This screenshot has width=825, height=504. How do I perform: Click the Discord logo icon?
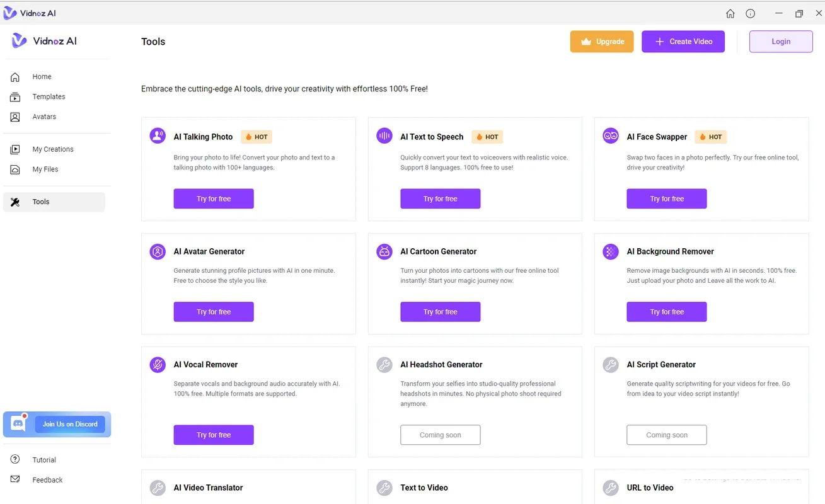point(18,424)
